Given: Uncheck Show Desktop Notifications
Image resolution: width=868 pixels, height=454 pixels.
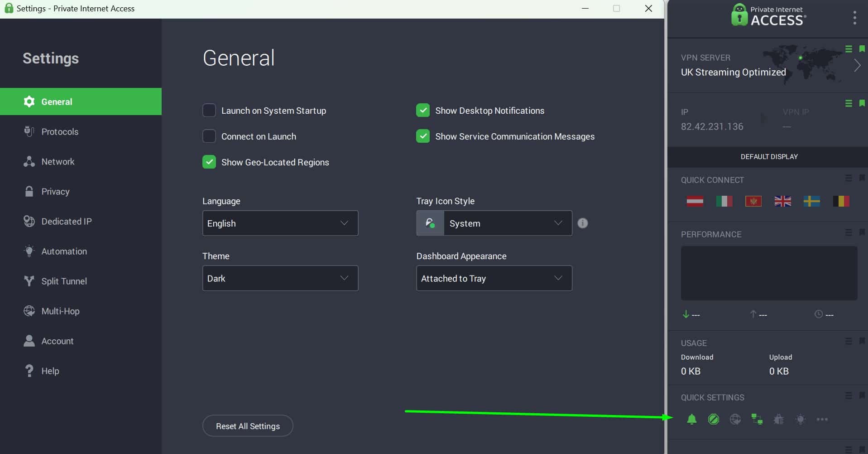Looking at the screenshot, I should click(423, 110).
